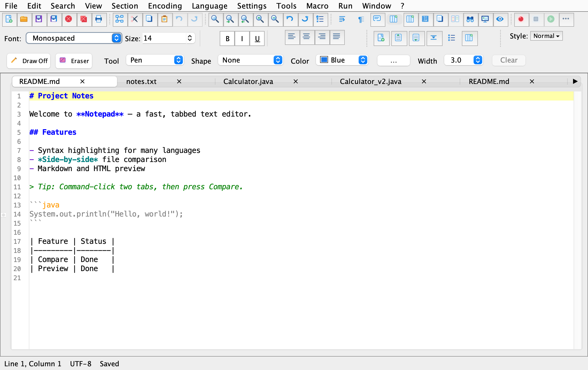
Task: Open the Macro menu
Action: coord(317,6)
